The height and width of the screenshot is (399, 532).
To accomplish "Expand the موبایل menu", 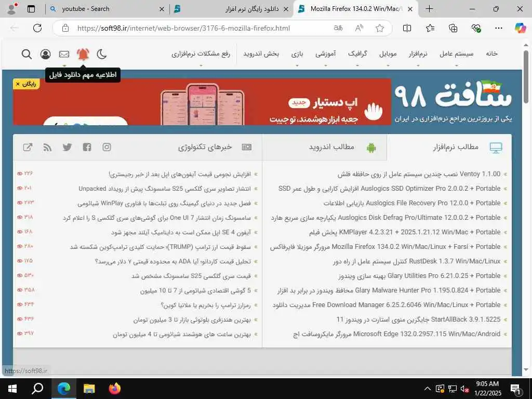I will pos(388,54).
